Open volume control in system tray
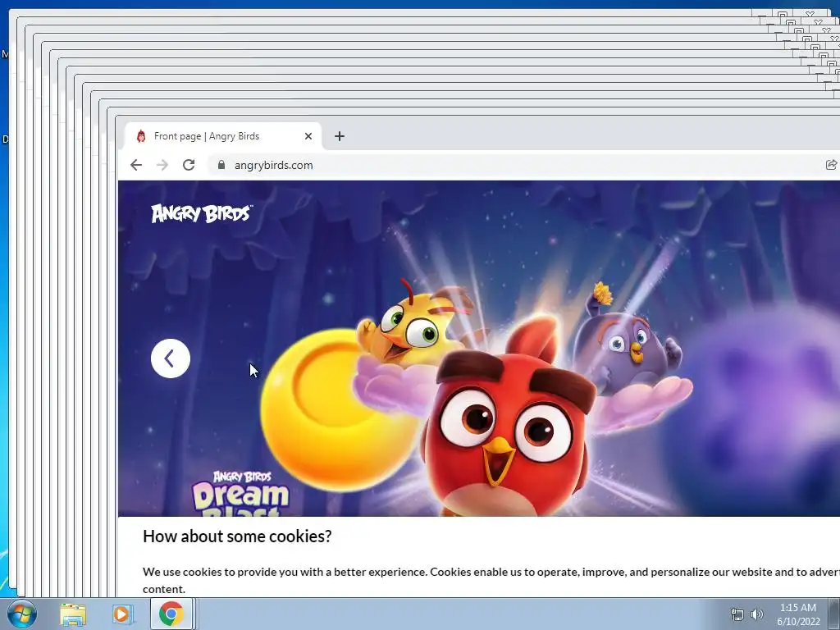Viewport: 840px width, 630px height. [x=757, y=614]
